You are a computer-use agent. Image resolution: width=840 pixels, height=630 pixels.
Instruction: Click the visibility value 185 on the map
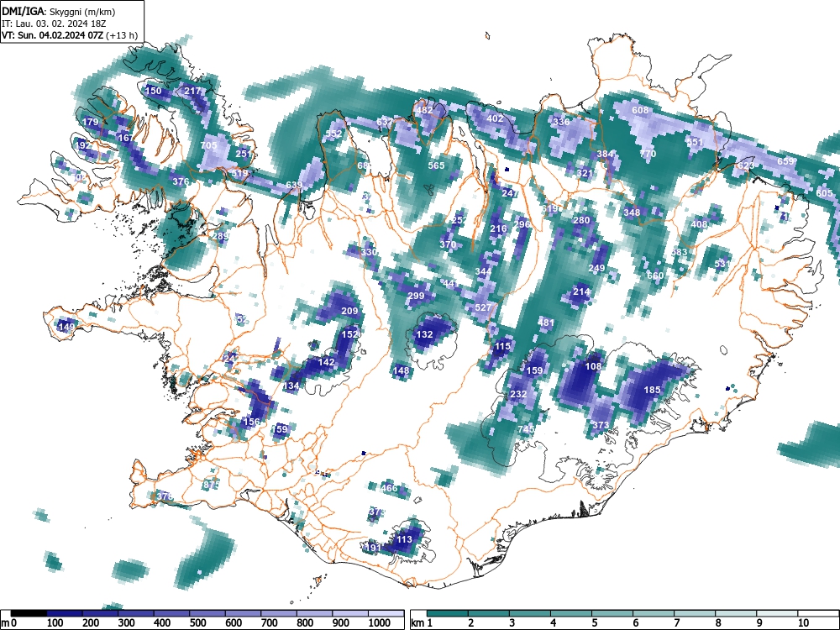652,390
